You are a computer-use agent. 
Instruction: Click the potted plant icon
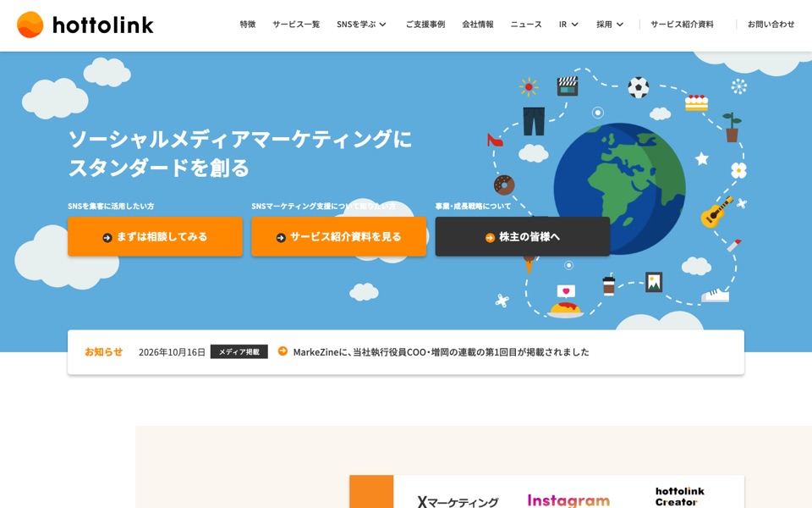pos(732,127)
